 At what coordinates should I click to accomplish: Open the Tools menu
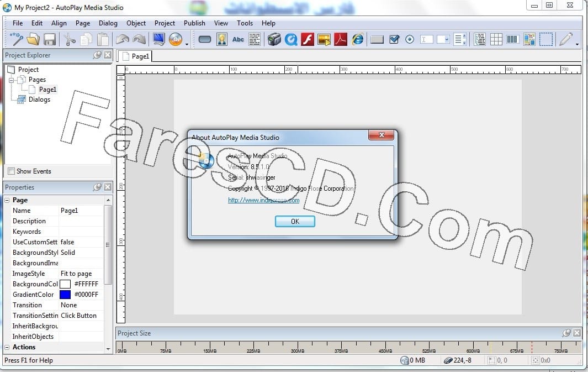coord(245,23)
